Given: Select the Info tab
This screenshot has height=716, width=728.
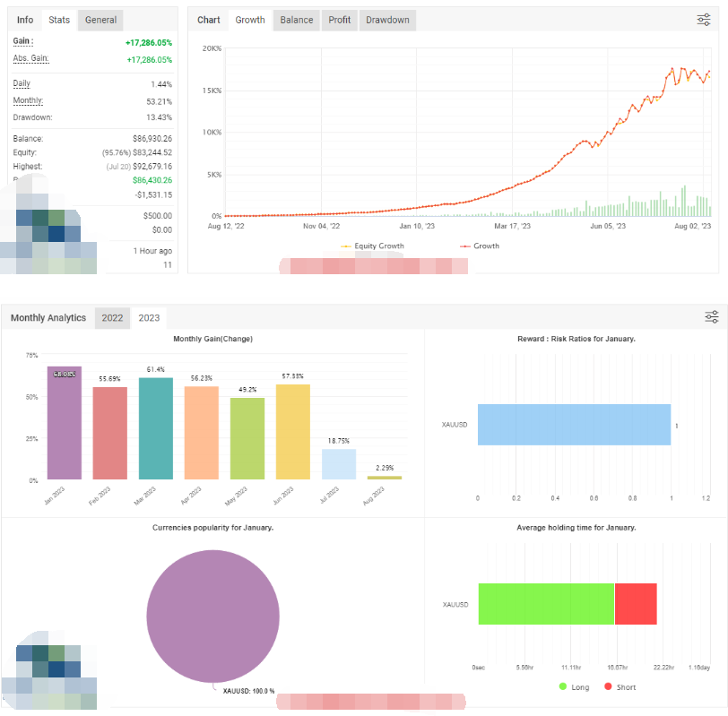Looking at the screenshot, I should (x=25, y=20).
